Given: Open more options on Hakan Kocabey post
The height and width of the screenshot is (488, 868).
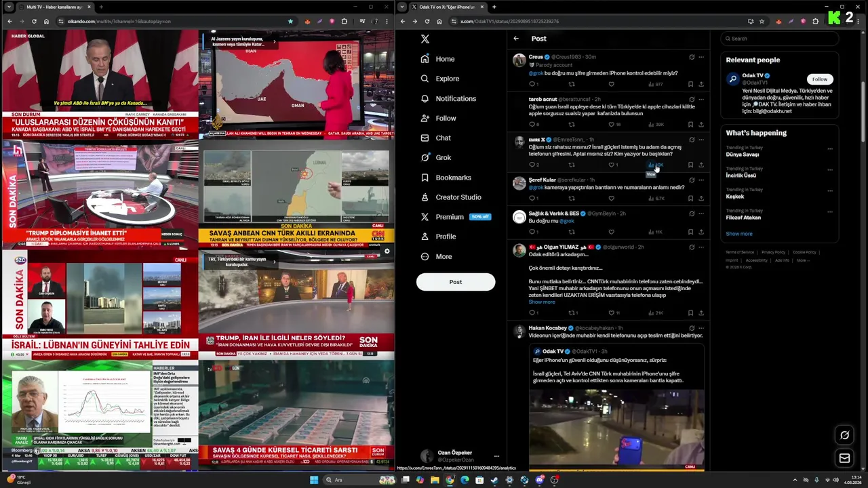Looking at the screenshot, I should tap(701, 328).
